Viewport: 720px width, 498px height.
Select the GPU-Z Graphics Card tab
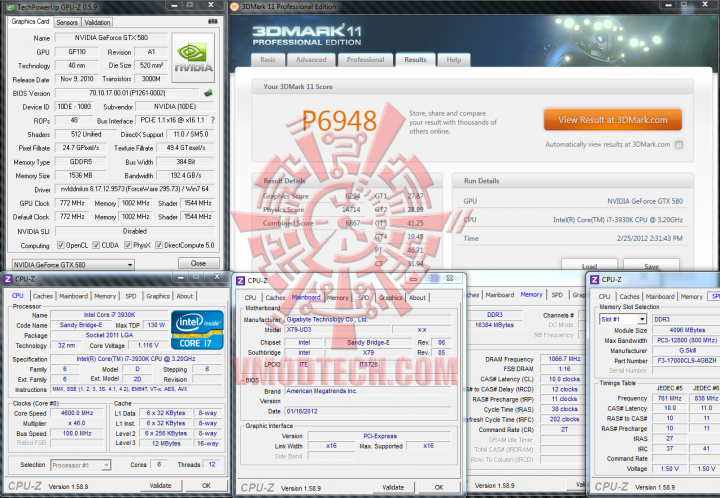(30, 21)
